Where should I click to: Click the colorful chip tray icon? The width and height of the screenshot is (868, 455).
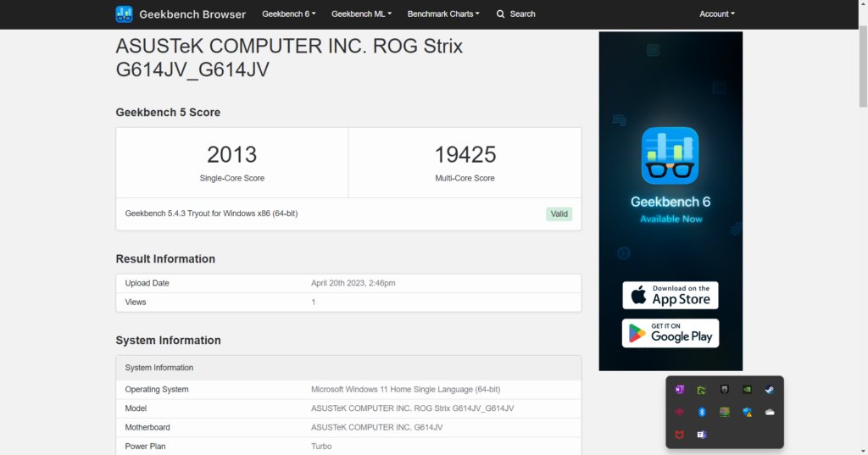coord(724,412)
